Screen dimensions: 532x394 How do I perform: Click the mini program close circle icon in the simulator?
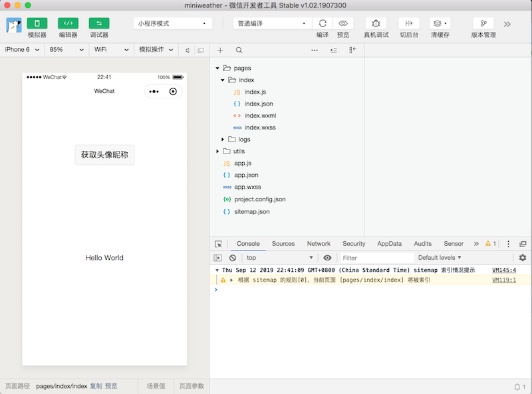(173, 92)
